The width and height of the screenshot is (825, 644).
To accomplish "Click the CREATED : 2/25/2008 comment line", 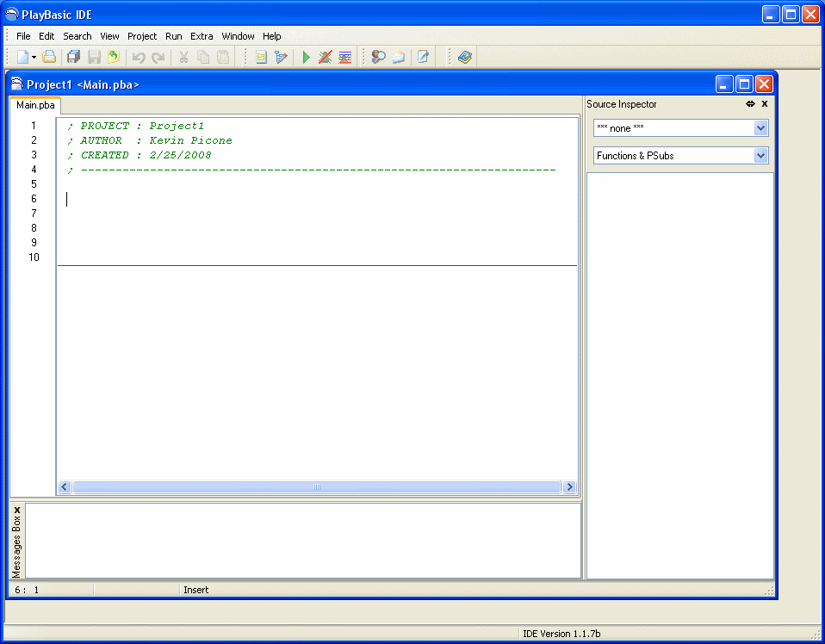I will [139, 155].
